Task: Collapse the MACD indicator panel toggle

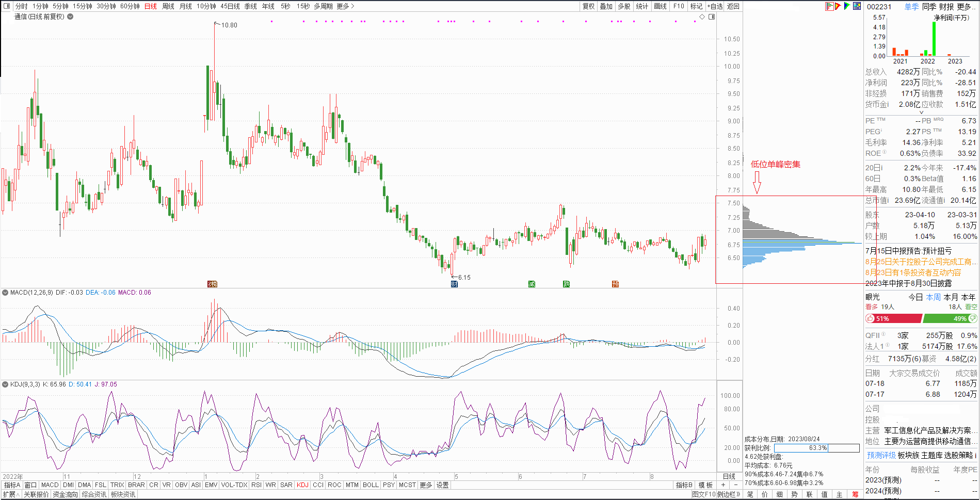Action: tap(5, 293)
